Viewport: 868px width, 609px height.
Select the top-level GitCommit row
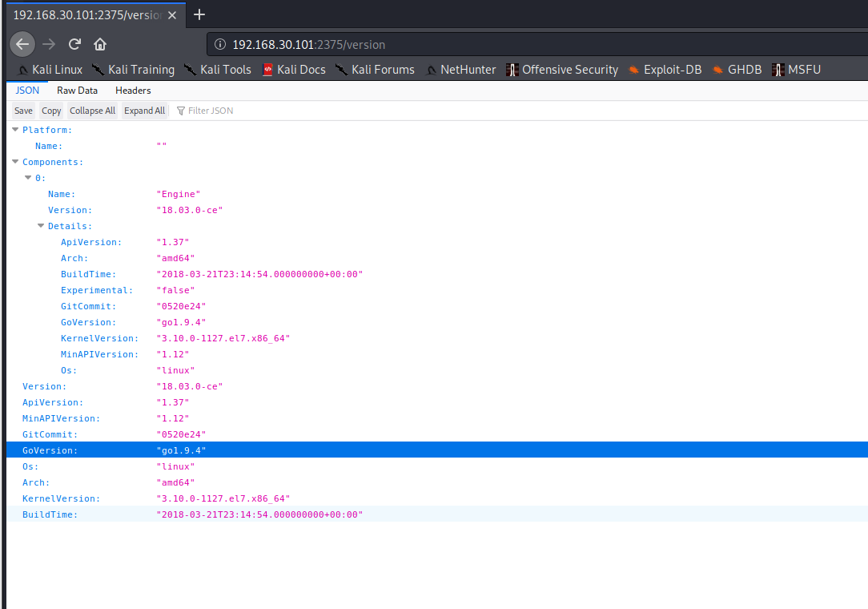pyautogui.click(x=437, y=434)
